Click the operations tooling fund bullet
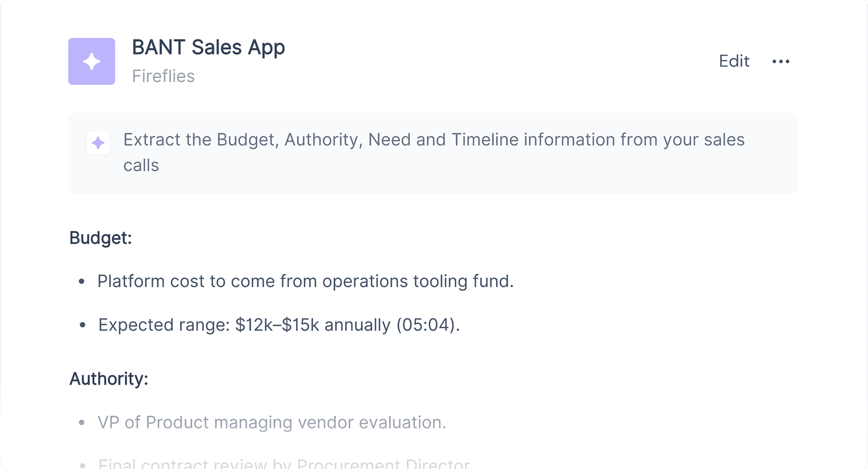This screenshot has width=868, height=469. [x=306, y=281]
